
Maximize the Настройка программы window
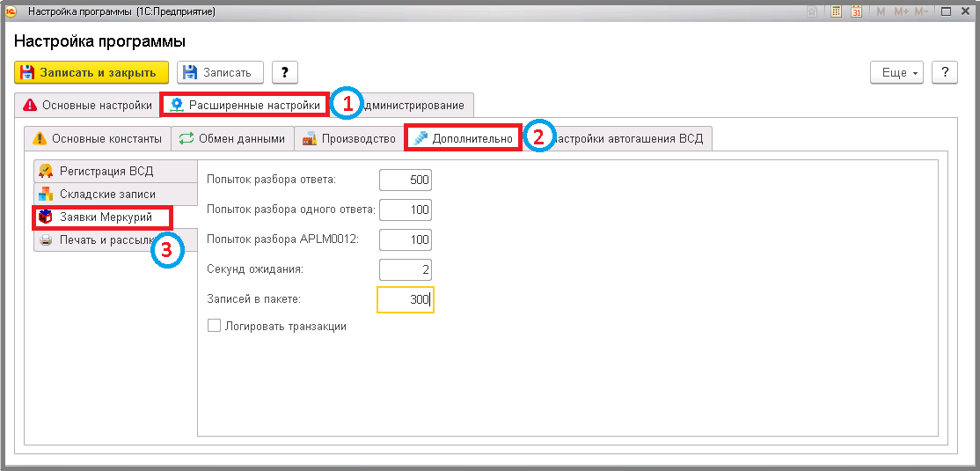[947, 11]
